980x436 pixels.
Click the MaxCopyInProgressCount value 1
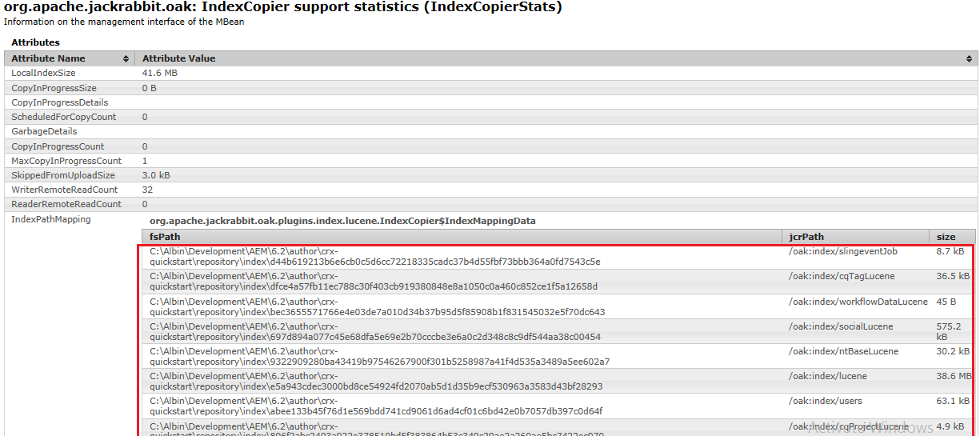(145, 161)
